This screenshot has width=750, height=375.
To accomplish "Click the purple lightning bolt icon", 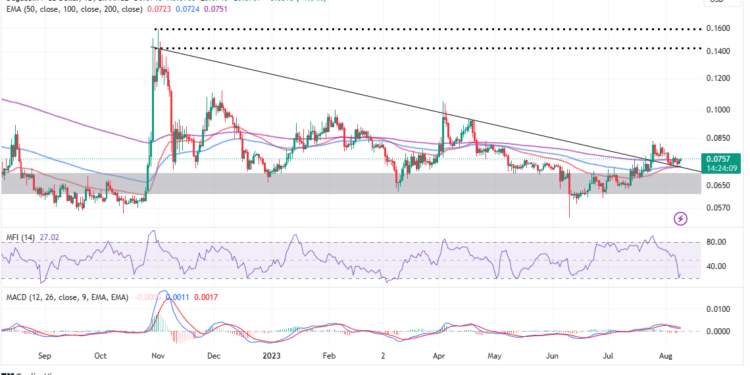I will 681,219.
